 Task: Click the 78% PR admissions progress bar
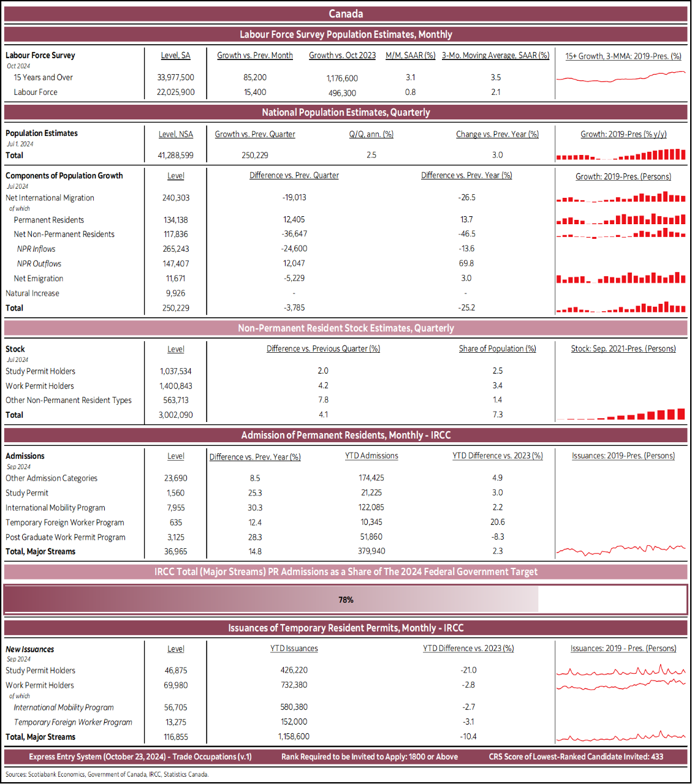click(x=346, y=600)
